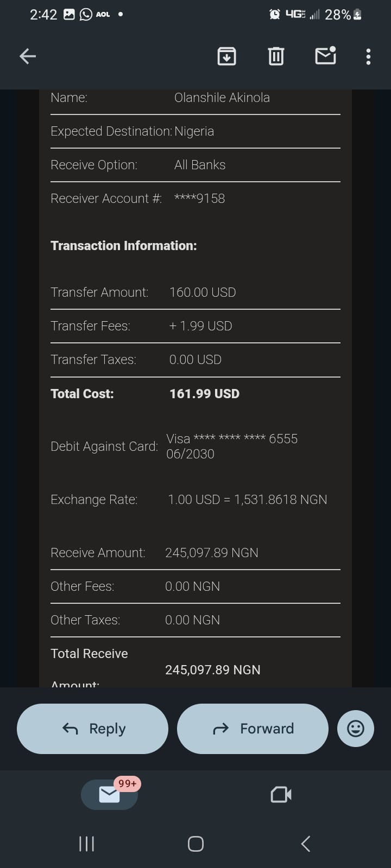Tap the Visa card ending 6555
Screen dimensions: 391x868
coord(232,439)
